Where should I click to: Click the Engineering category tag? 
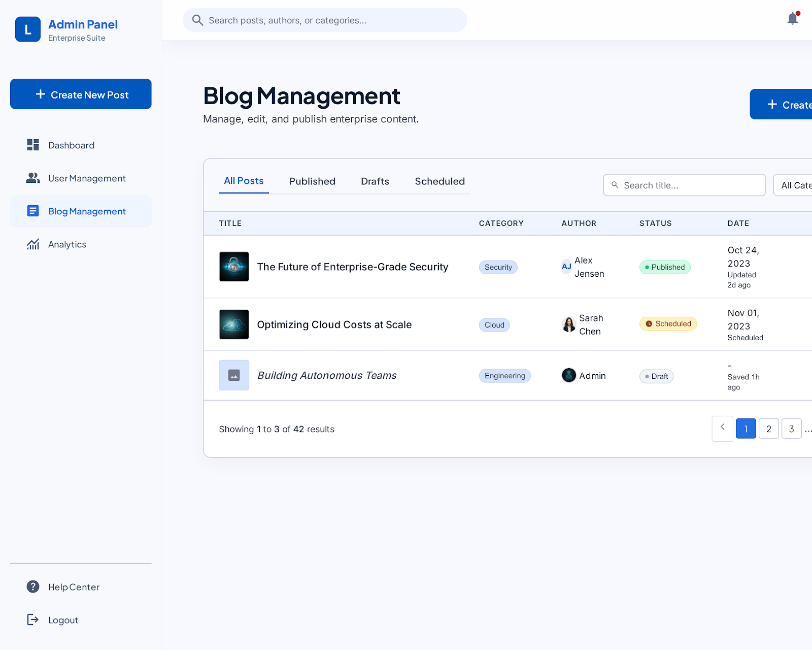tap(505, 376)
